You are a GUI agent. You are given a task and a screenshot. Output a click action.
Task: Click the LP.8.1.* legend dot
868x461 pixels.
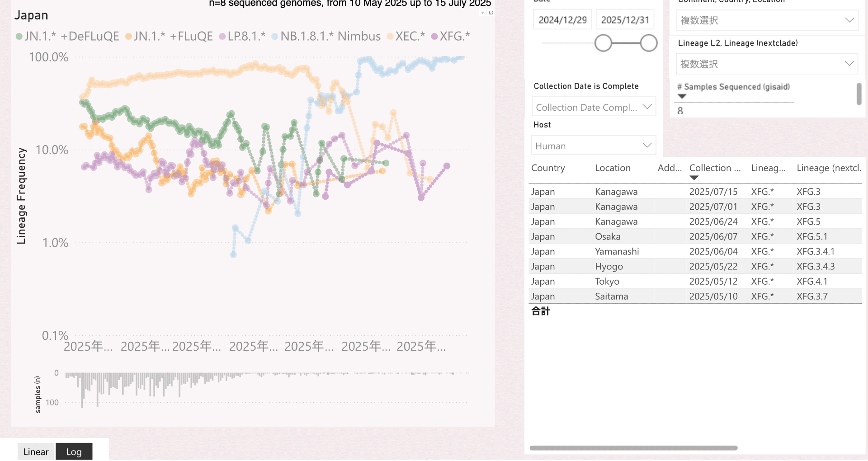click(222, 37)
